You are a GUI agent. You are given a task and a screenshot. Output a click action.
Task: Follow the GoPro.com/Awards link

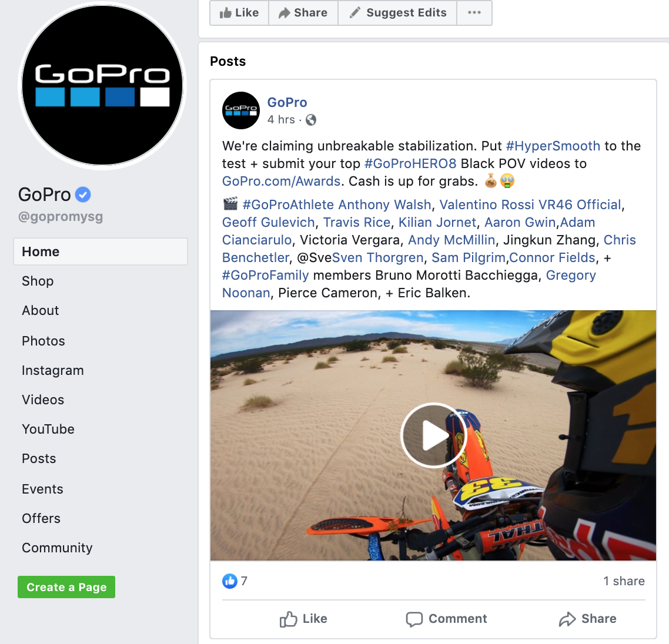[281, 181]
